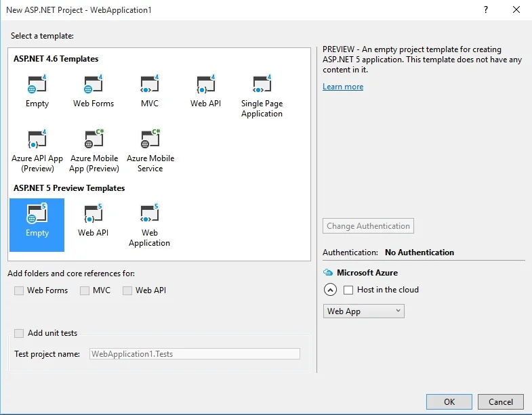The image size is (532, 415).
Task: Collapse the Microsoft Azure section chevron
Action: click(x=330, y=290)
